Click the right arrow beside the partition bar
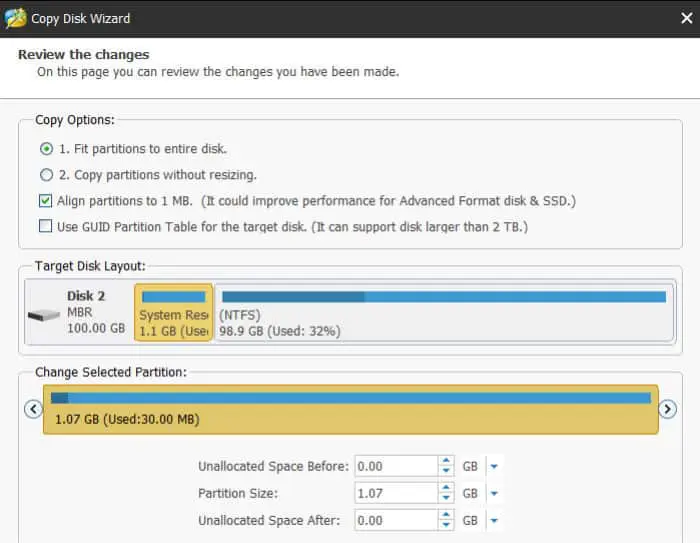 [x=668, y=409]
